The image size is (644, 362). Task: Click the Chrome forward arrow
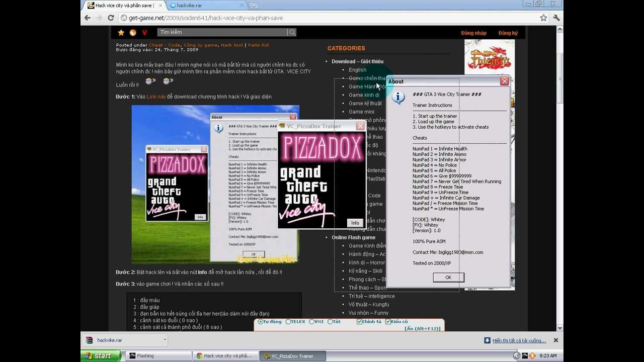click(99, 18)
